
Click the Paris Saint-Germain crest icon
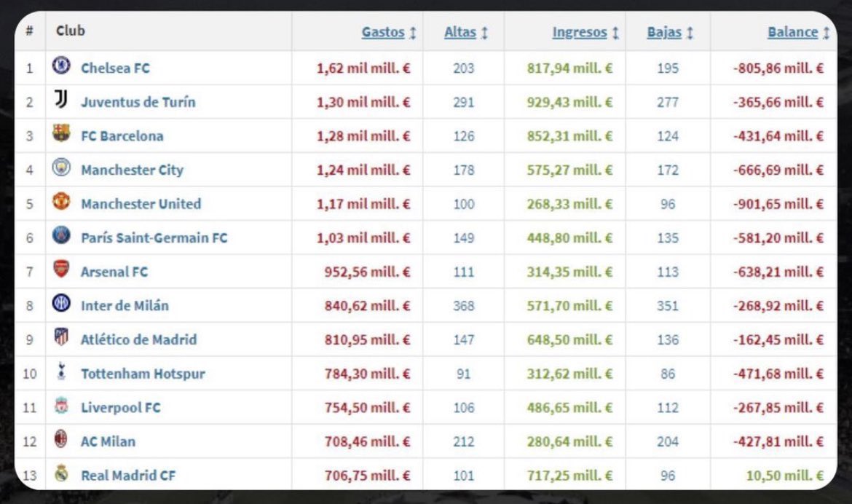coord(61,235)
